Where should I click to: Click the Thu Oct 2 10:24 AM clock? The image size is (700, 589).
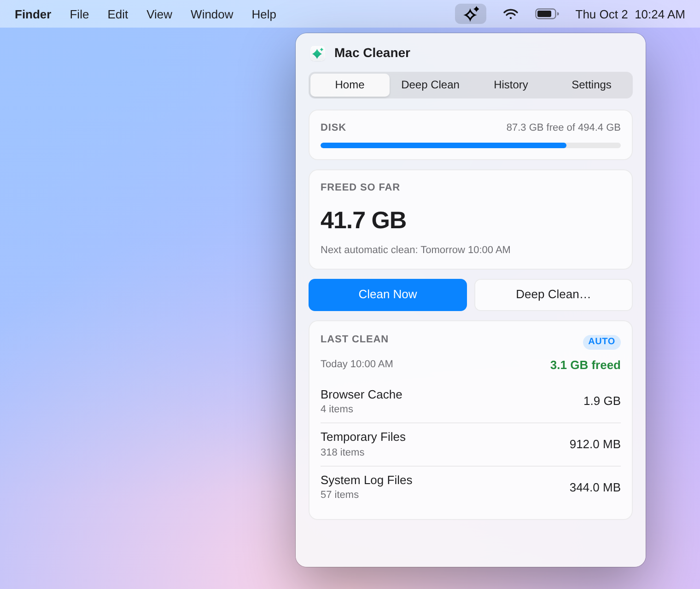(x=630, y=14)
